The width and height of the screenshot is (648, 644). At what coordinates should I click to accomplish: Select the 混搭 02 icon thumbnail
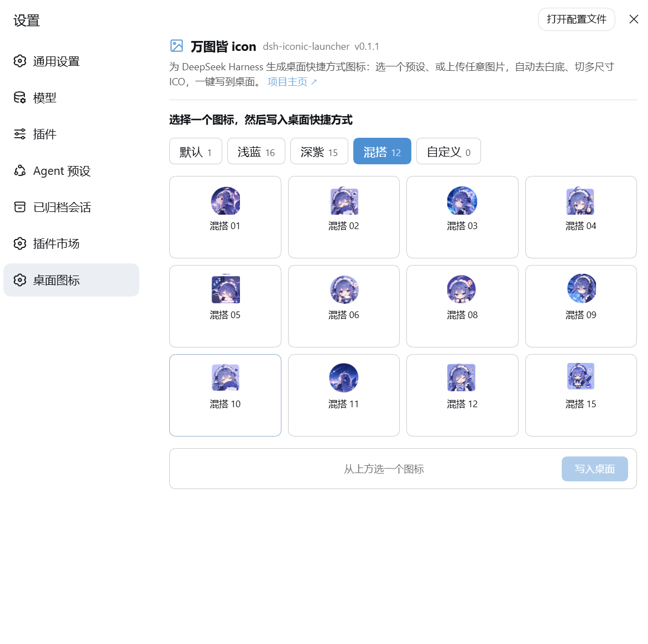point(344,201)
